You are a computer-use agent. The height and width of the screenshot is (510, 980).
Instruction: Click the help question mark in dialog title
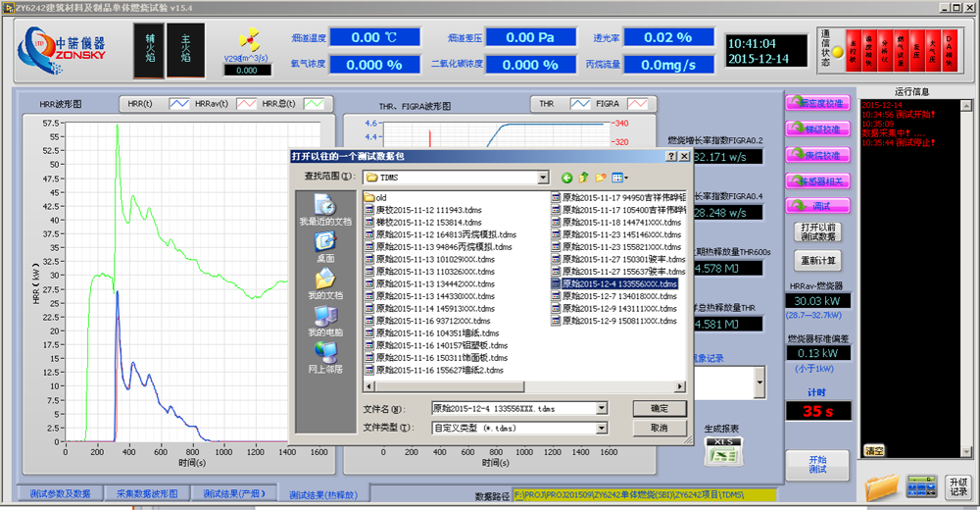(x=671, y=157)
